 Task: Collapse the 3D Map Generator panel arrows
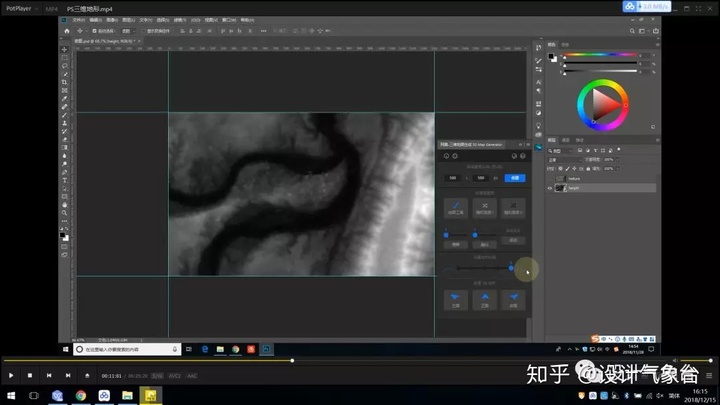coord(521,145)
